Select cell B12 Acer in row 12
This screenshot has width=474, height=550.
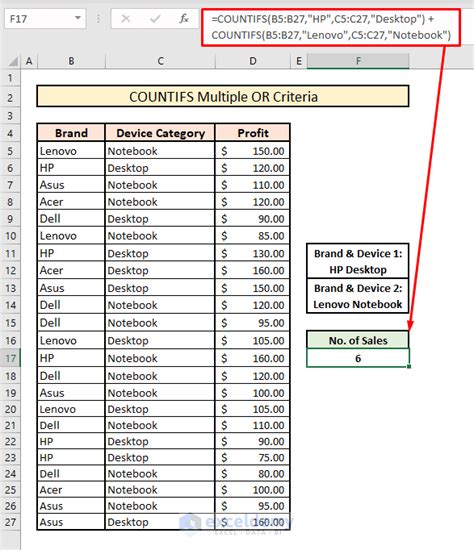[x=71, y=270]
